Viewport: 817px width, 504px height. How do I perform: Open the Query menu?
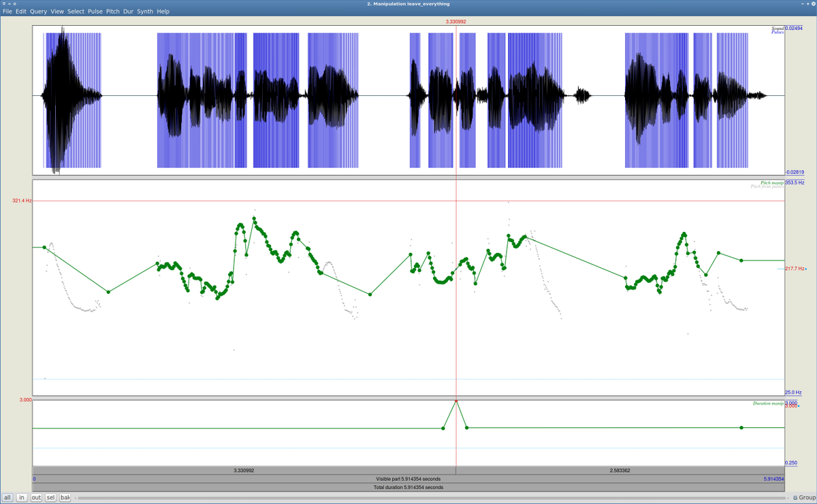pos(38,12)
